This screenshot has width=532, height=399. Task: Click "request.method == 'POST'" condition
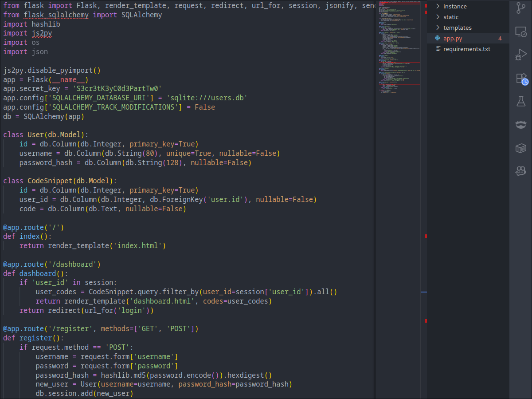80,348
